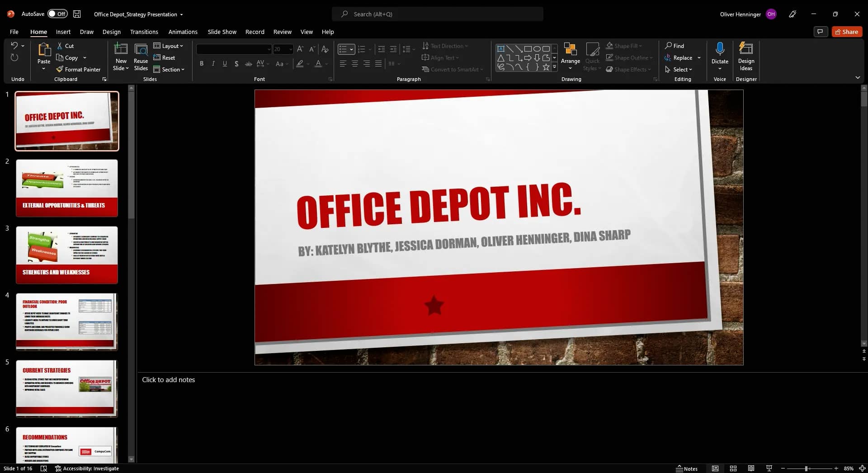Switch to the Transitions ribbon tab
This screenshot has height=473, width=868.
[144, 32]
